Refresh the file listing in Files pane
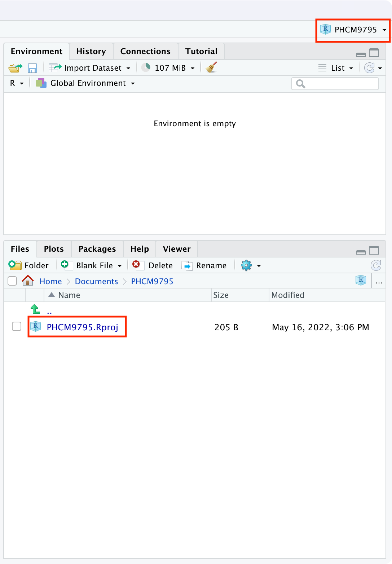Screen dimensions: 392x564 click(x=376, y=266)
